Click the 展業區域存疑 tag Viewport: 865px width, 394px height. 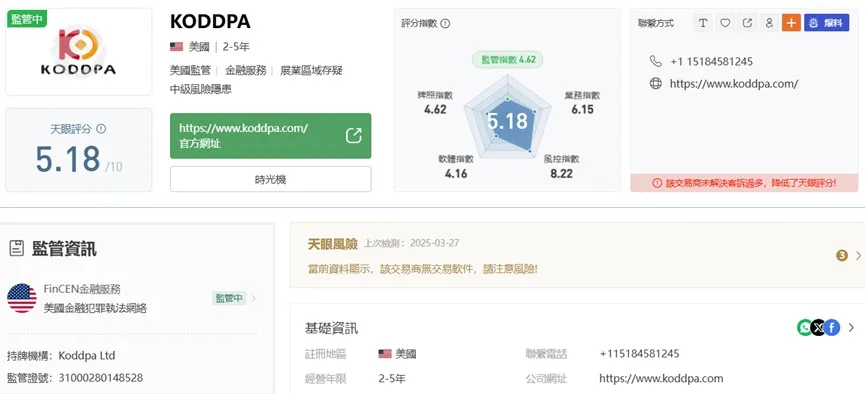coord(312,71)
